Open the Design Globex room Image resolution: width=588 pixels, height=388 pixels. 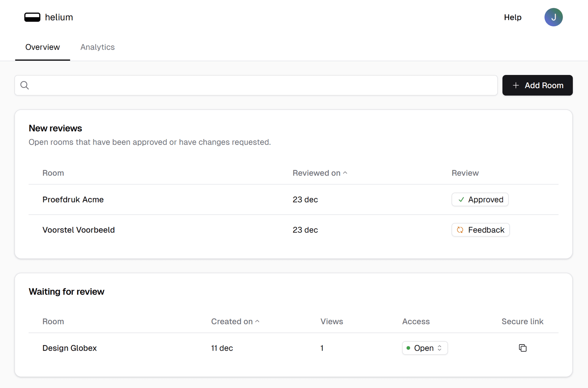pos(70,348)
